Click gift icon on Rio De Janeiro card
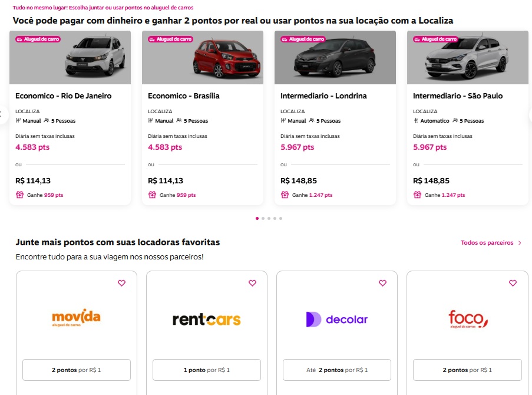Viewport: 532px width, 395px height. point(19,195)
